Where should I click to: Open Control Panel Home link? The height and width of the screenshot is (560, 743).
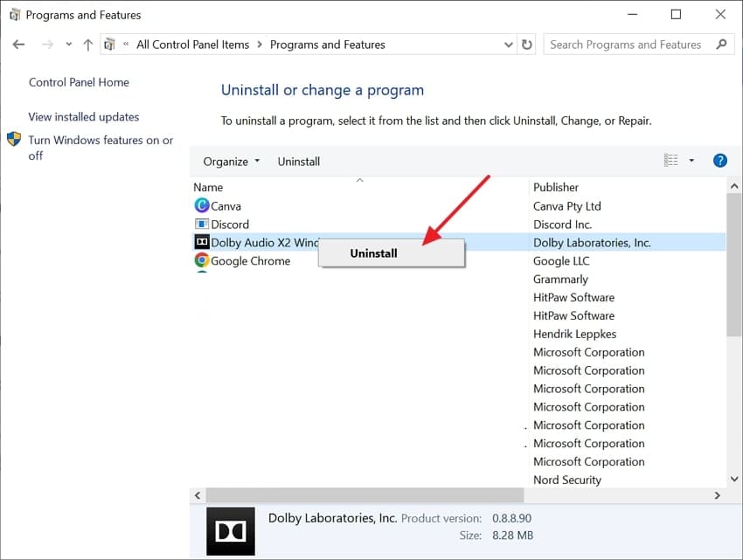pos(79,82)
